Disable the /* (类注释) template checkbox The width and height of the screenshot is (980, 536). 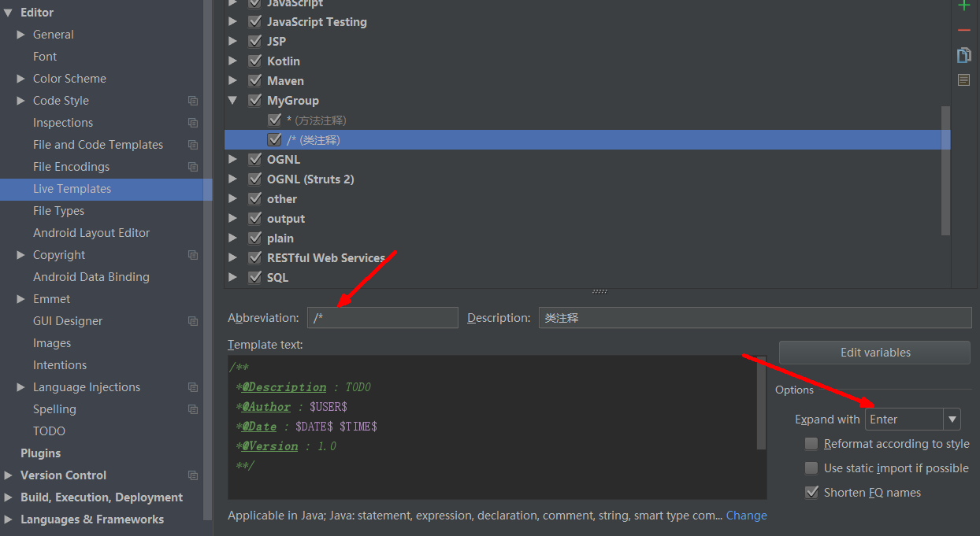(274, 140)
